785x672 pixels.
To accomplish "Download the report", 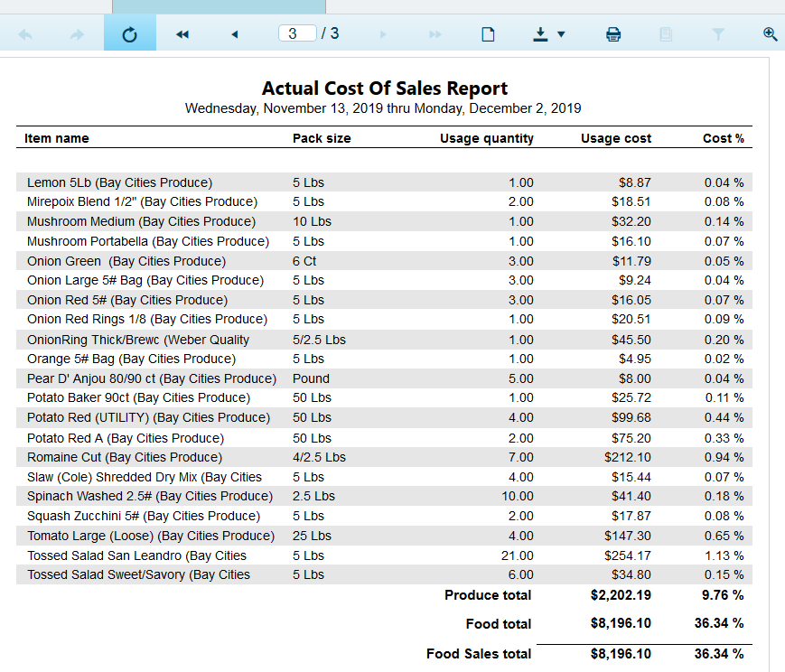I will pyautogui.click(x=539, y=33).
